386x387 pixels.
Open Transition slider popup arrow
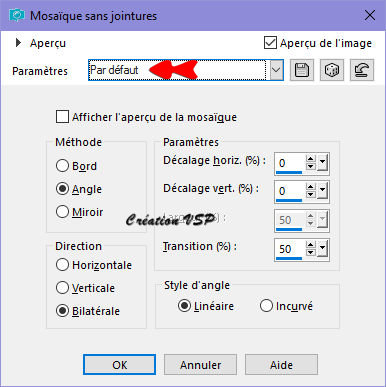click(322, 248)
